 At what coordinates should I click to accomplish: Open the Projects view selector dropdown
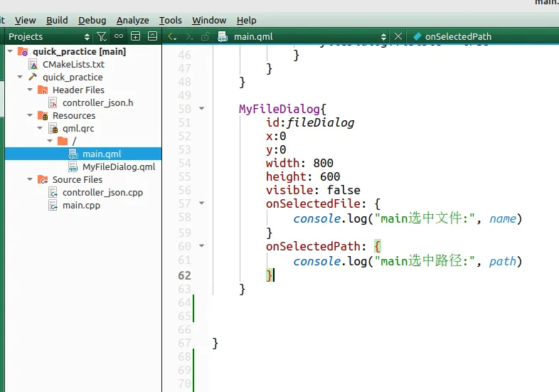[49, 36]
